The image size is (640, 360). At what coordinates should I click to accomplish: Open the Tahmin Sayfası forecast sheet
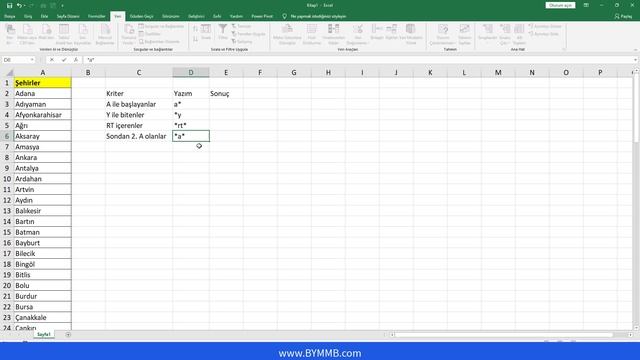(464, 34)
